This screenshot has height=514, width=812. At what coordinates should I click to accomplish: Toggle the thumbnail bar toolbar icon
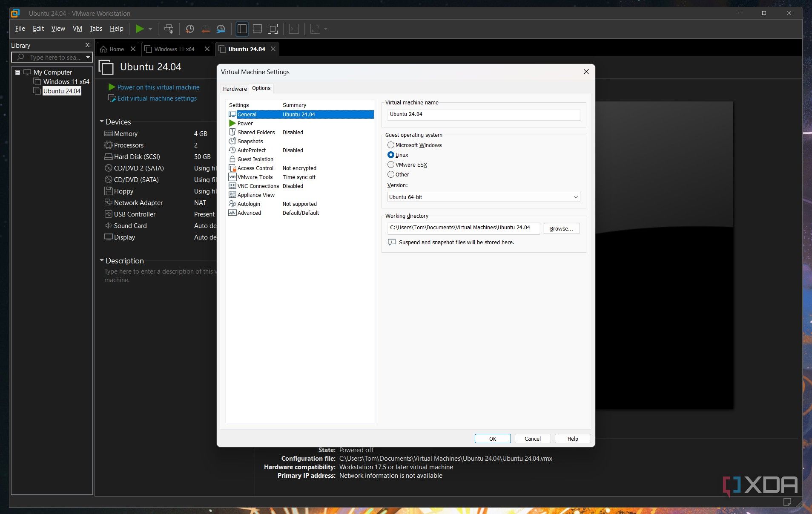[257, 29]
